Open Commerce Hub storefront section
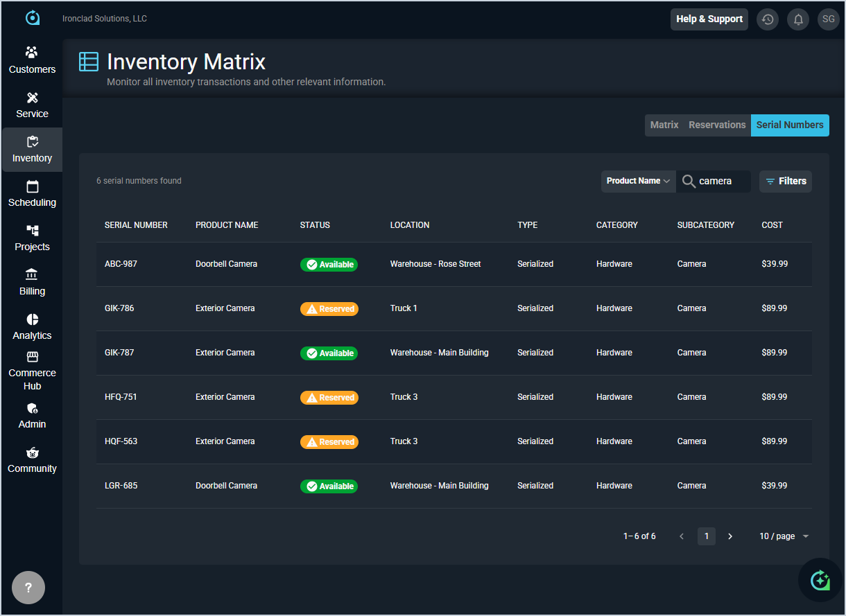Screen dimensions: 846x616 tap(32, 371)
